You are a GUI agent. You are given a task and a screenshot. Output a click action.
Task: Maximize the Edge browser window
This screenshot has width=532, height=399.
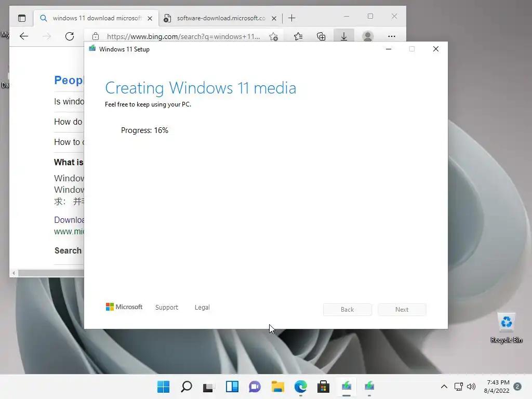coord(370,16)
